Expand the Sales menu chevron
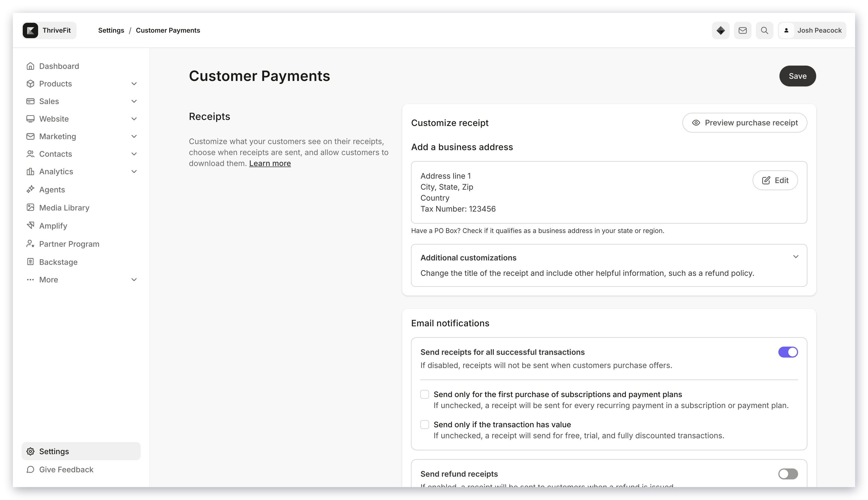 pyautogui.click(x=134, y=101)
